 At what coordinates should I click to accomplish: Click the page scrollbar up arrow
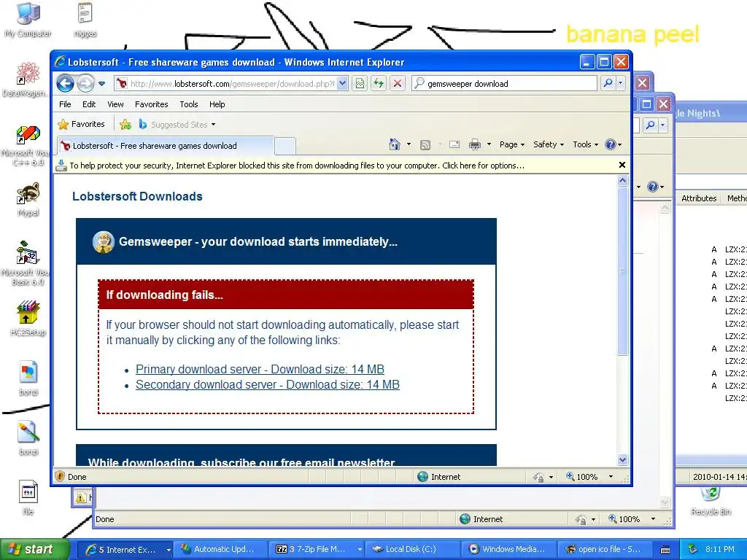click(623, 181)
